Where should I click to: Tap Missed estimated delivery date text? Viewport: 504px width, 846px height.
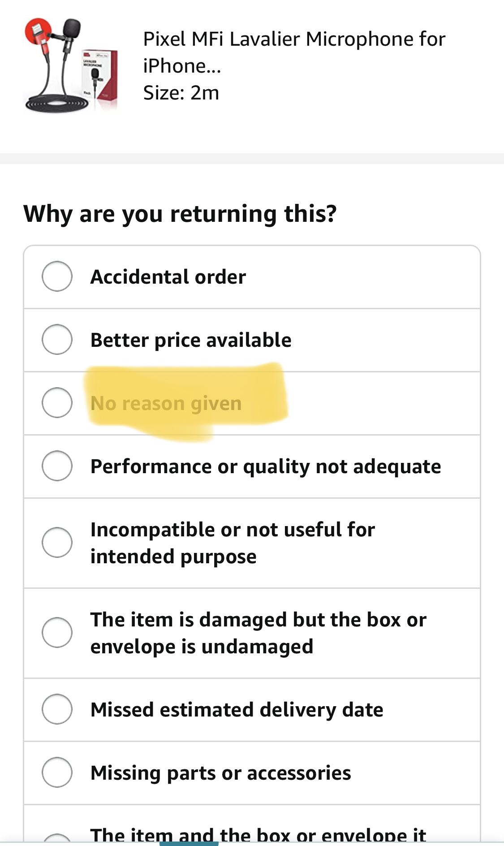[237, 710]
